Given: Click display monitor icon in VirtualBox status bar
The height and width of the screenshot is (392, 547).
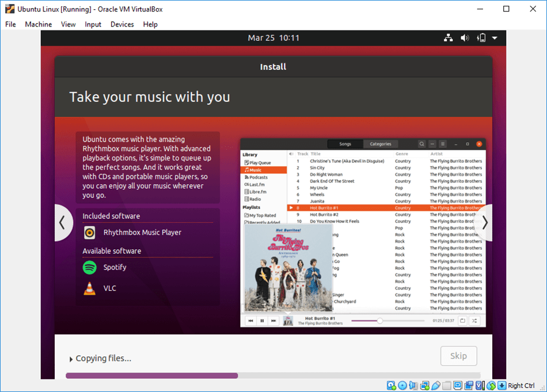Looking at the screenshot, I should (x=458, y=385).
